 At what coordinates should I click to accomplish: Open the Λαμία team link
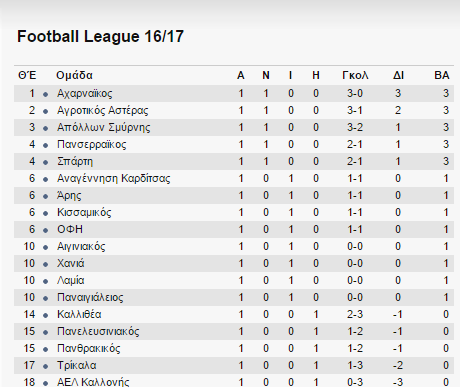coord(70,281)
